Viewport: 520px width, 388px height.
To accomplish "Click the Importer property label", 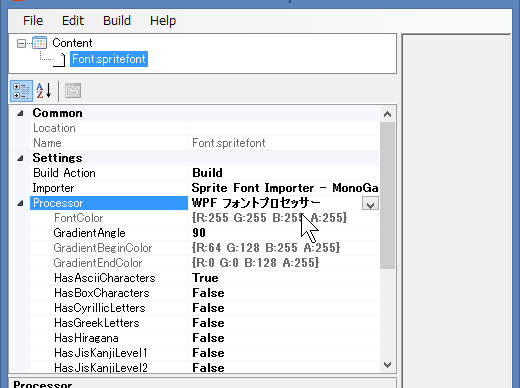I will 53,188.
